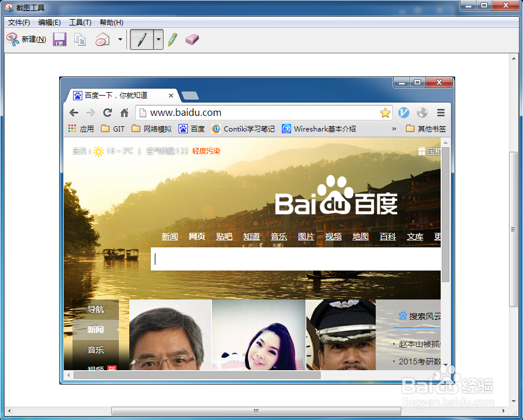Open the 百度 bookmark
The width and height of the screenshot is (523, 420).
pos(192,129)
